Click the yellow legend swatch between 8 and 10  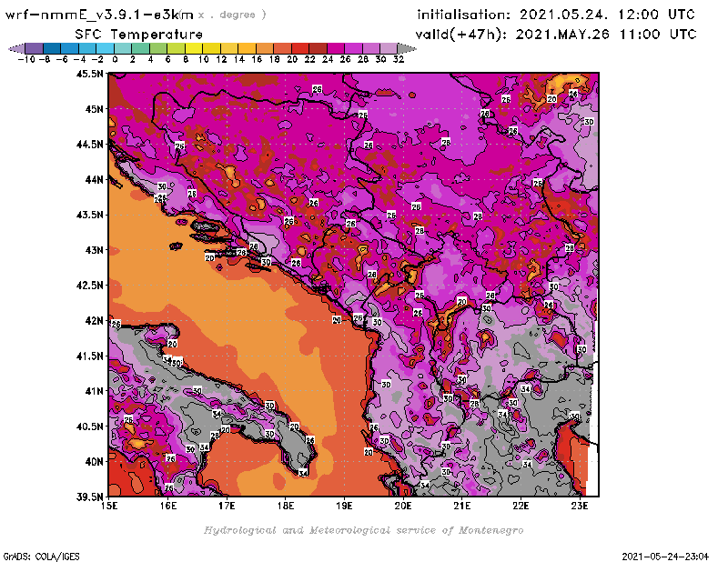[194, 48]
